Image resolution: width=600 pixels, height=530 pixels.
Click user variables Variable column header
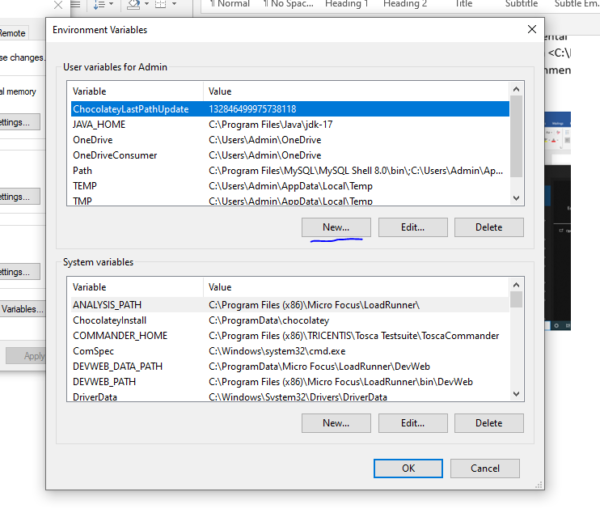(x=135, y=91)
